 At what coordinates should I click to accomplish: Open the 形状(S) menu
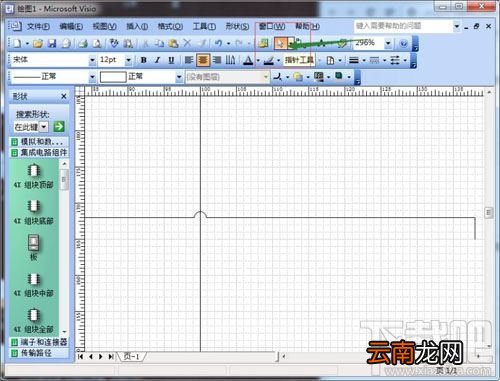click(237, 26)
